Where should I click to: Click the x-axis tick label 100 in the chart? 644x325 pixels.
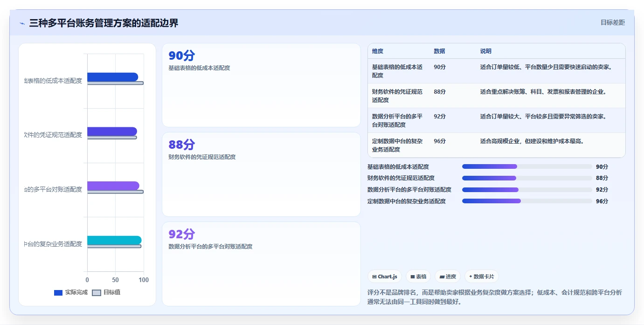pyautogui.click(x=144, y=280)
